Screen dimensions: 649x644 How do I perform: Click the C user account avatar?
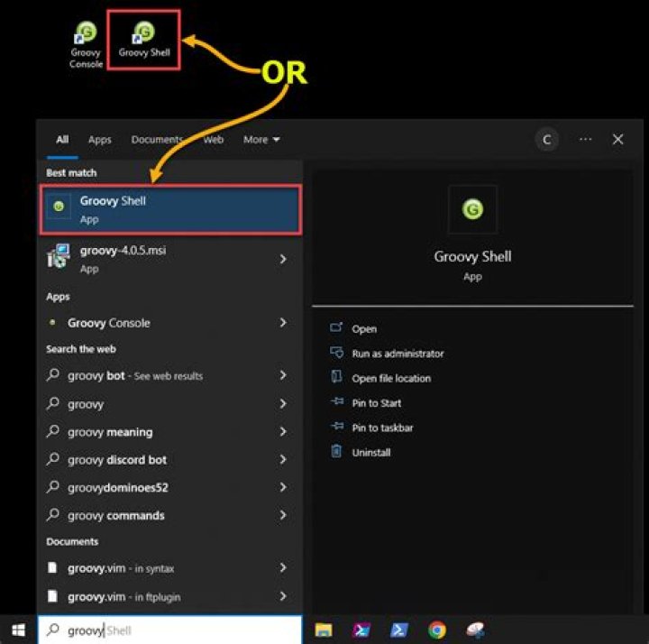[x=547, y=140]
